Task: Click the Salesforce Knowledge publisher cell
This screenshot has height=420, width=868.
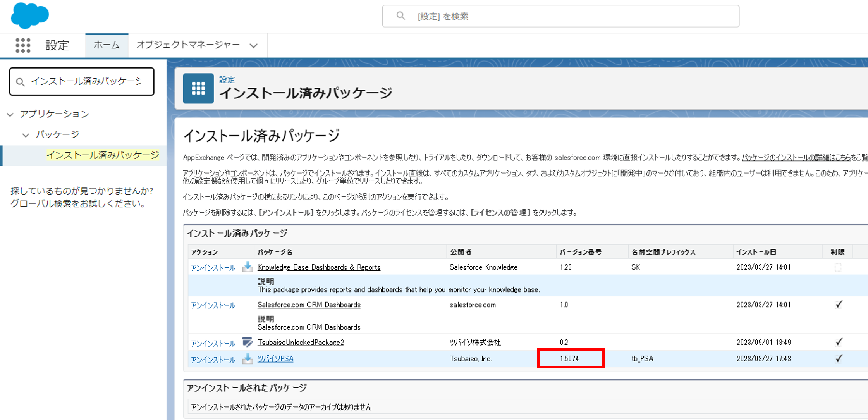Action: tap(483, 267)
